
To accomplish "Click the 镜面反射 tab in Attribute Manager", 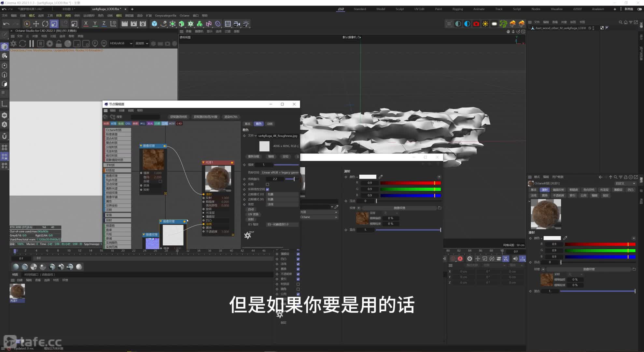I will [558, 190].
